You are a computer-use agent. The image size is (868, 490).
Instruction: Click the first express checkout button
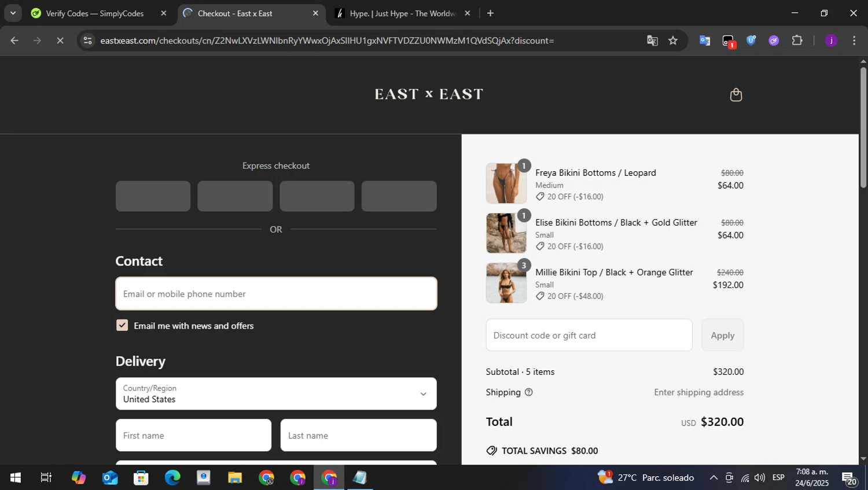153,196
